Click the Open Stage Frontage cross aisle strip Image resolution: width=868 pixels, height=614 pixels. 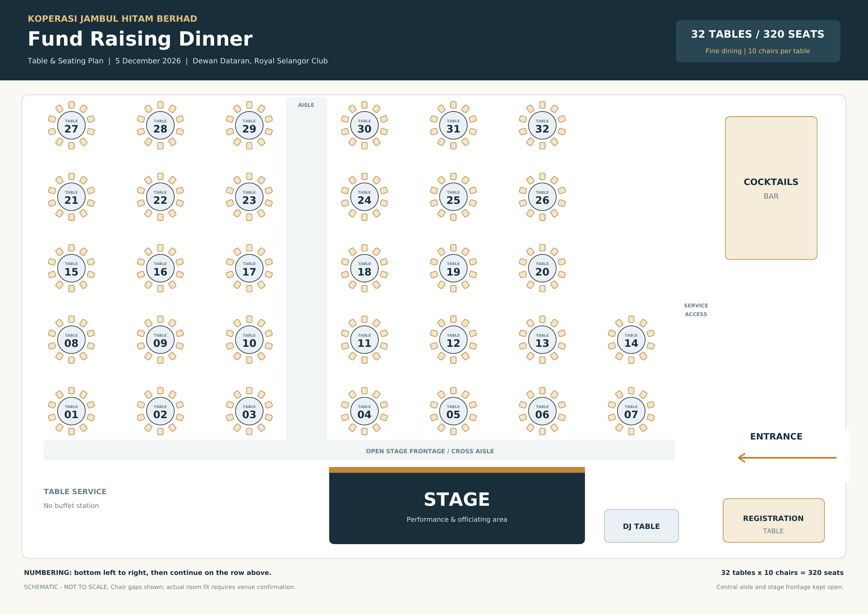pos(359,450)
